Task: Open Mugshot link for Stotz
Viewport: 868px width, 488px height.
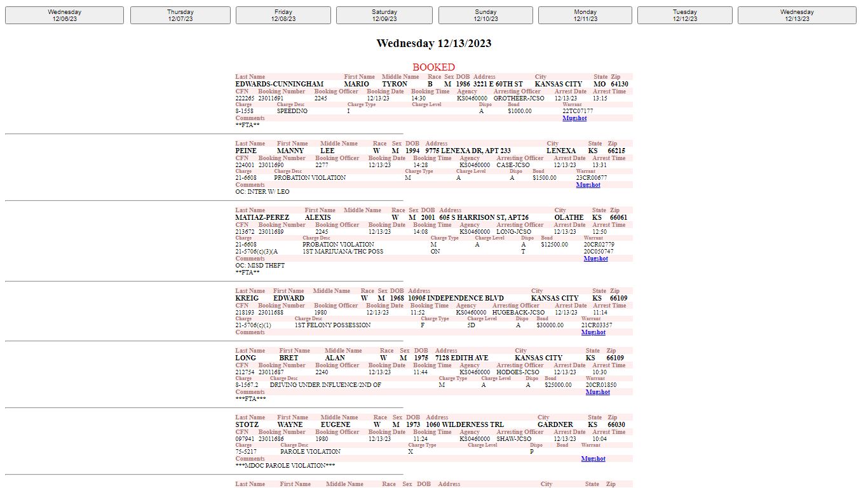Action: pos(593,459)
